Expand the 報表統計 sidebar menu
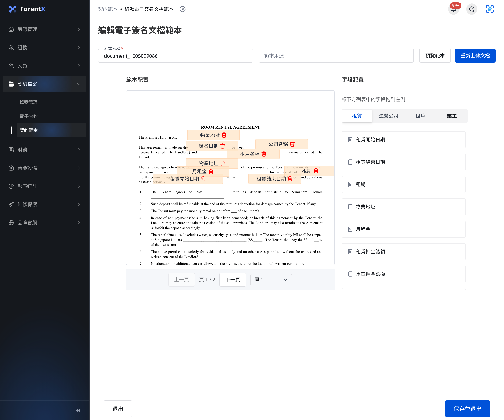This screenshot has width=504, height=420. 45,186
